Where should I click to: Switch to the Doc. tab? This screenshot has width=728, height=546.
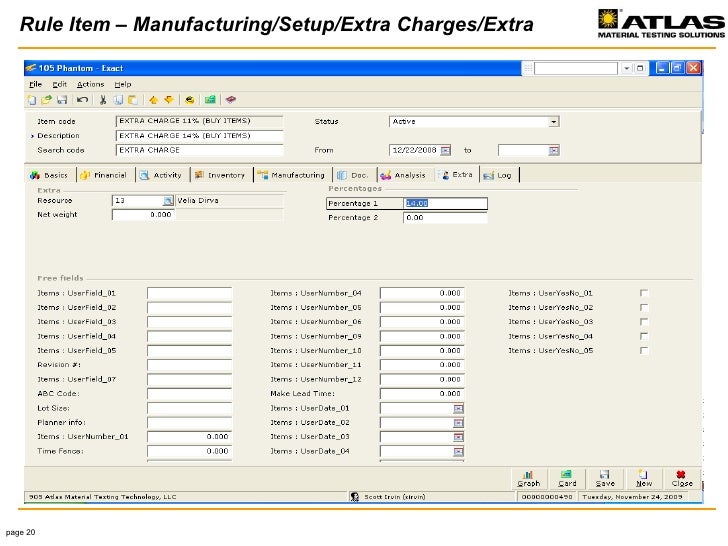point(353,175)
